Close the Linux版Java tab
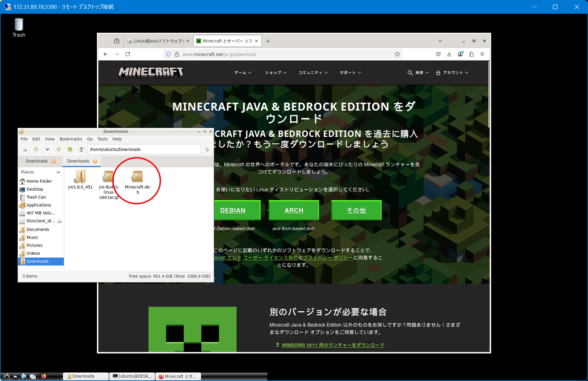 [x=188, y=41]
